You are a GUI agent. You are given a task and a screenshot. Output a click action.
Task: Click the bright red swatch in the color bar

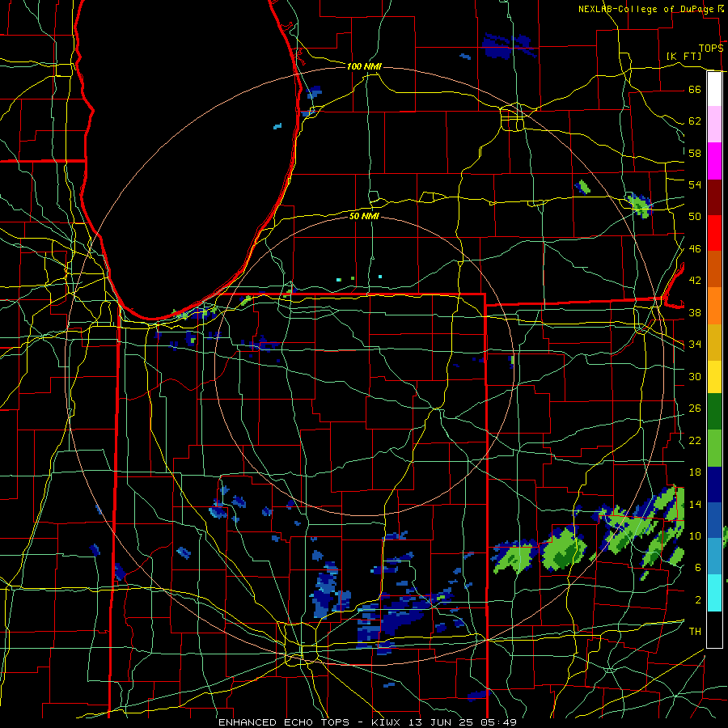[x=714, y=233]
